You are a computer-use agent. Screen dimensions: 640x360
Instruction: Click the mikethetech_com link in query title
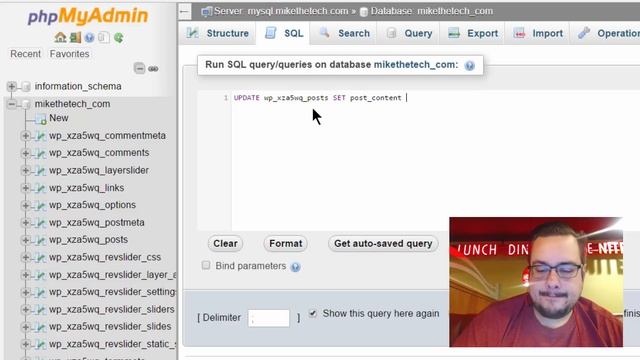click(x=415, y=65)
